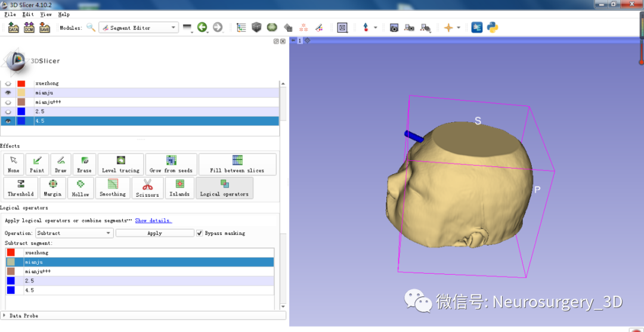Viewport: 644px width, 332px height.
Task: Open the Edit menu
Action: [29, 14]
